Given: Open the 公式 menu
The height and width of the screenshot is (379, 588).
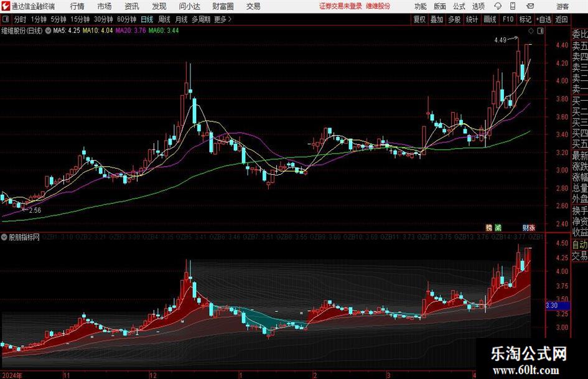Looking at the screenshot, I should pyautogui.click(x=459, y=6).
